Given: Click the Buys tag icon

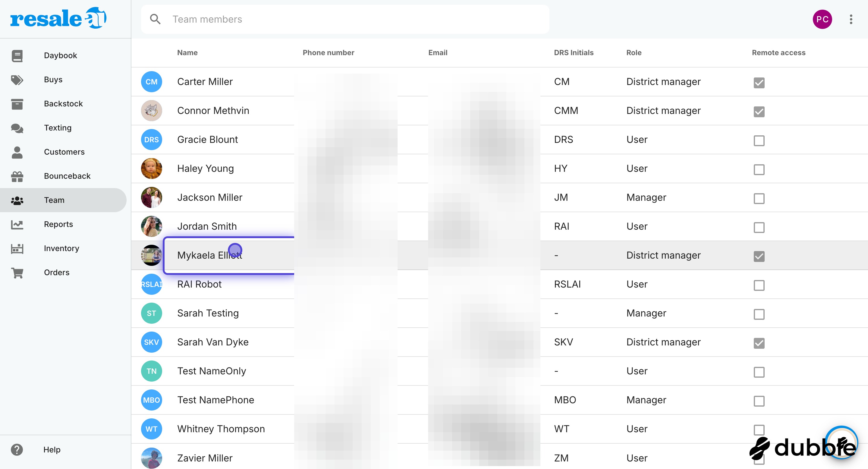Looking at the screenshot, I should pos(17,80).
